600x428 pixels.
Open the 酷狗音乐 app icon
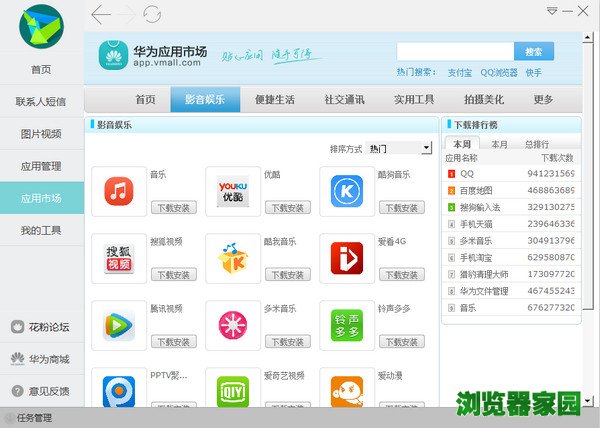pos(347,191)
